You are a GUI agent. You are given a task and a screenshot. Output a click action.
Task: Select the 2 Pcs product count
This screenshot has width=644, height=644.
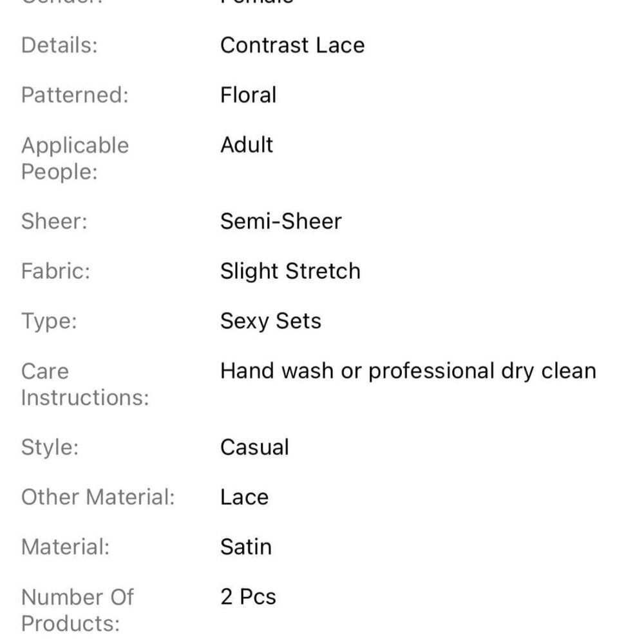248,597
